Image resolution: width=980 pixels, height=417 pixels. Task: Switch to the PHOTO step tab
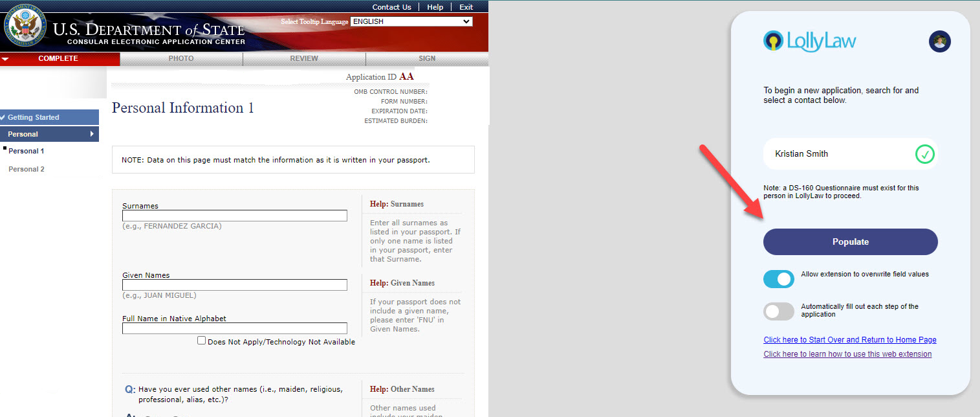click(181, 59)
